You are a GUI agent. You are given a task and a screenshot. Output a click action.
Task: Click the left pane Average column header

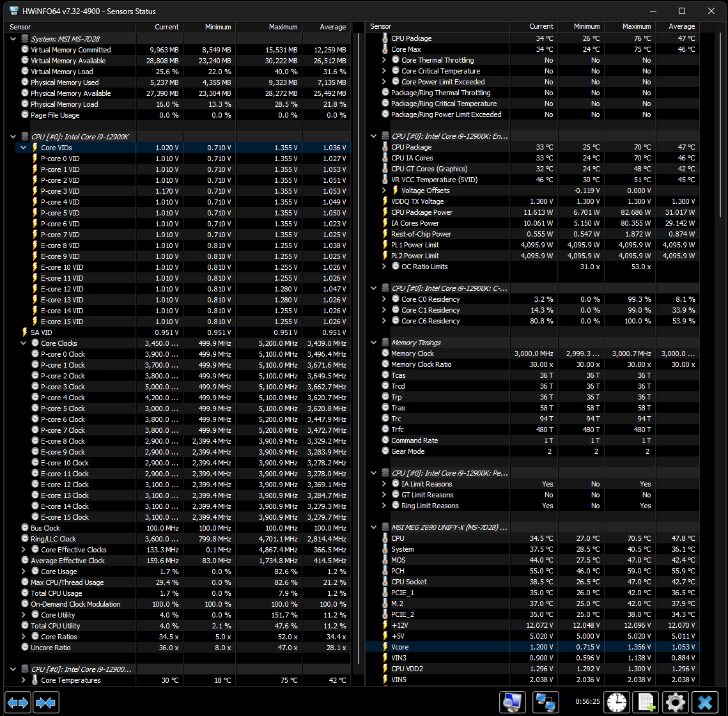327,27
